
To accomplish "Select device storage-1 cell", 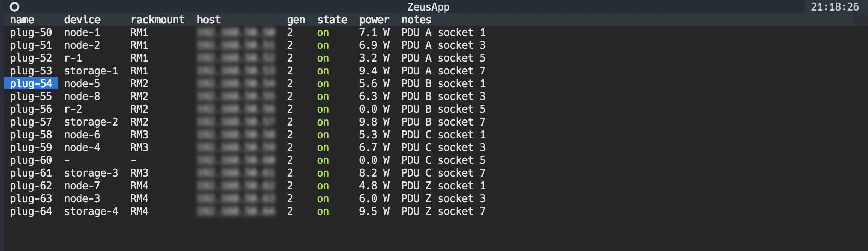I will click(x=91, y=71).
